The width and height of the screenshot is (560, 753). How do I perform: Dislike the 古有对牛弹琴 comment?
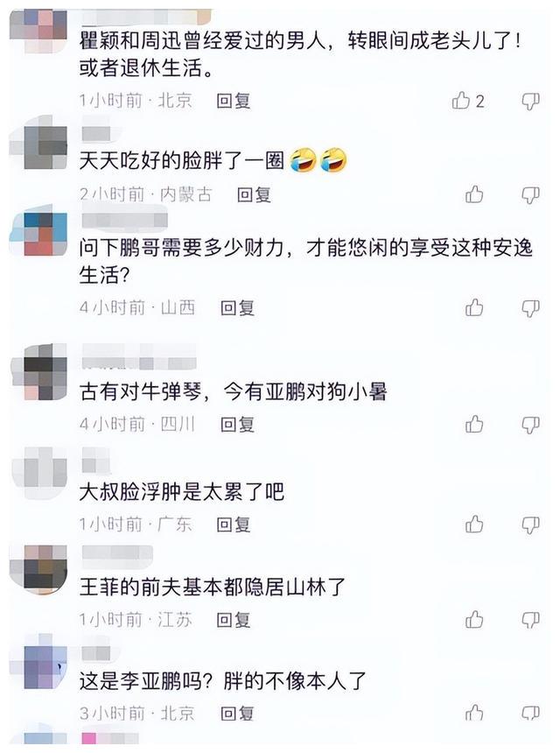pyautogui.click(x=530, y=425)
